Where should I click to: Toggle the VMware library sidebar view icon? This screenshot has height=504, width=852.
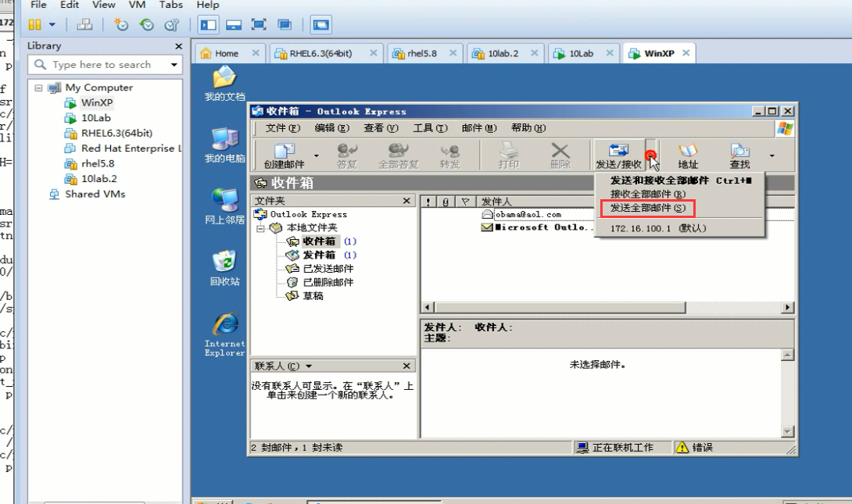pos(208,24)
